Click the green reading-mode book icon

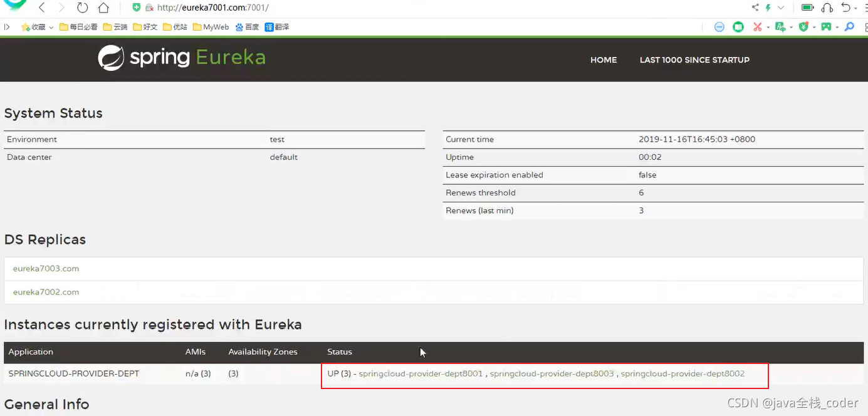pyautogui.click(x=738, y=27)
